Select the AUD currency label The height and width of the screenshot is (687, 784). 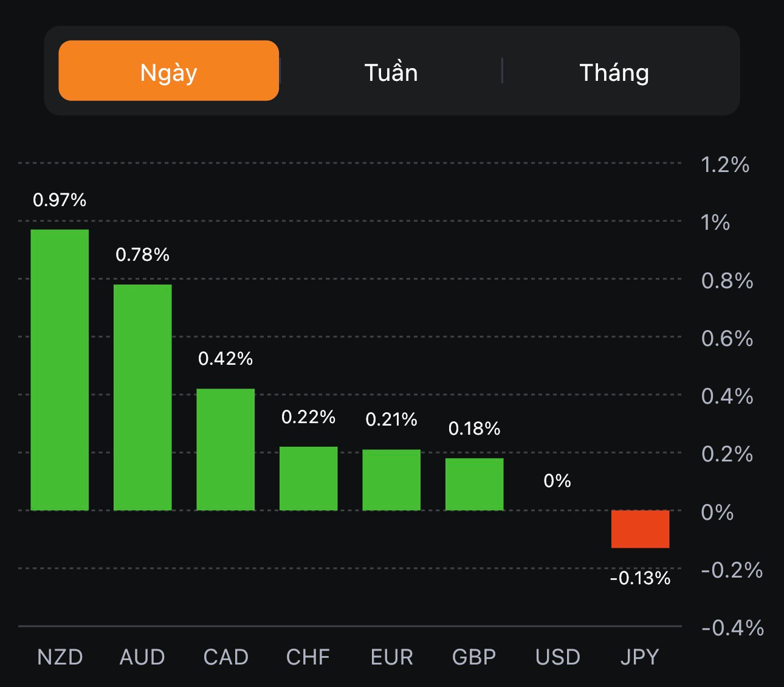coord(142,657)
